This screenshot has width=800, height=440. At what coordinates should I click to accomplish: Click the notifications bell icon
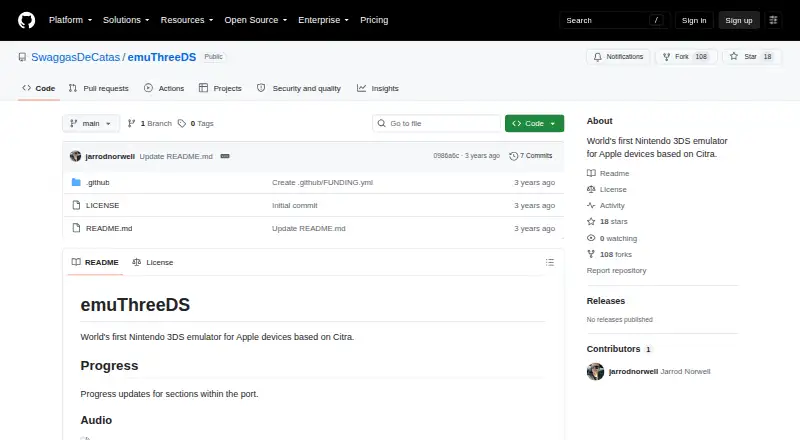pos(597,57)
